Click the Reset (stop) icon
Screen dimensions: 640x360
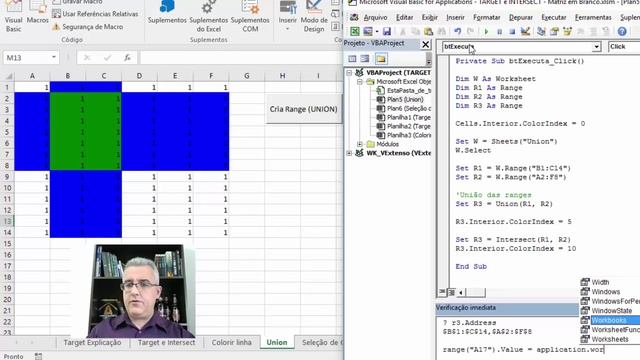[x=512, y=31]
